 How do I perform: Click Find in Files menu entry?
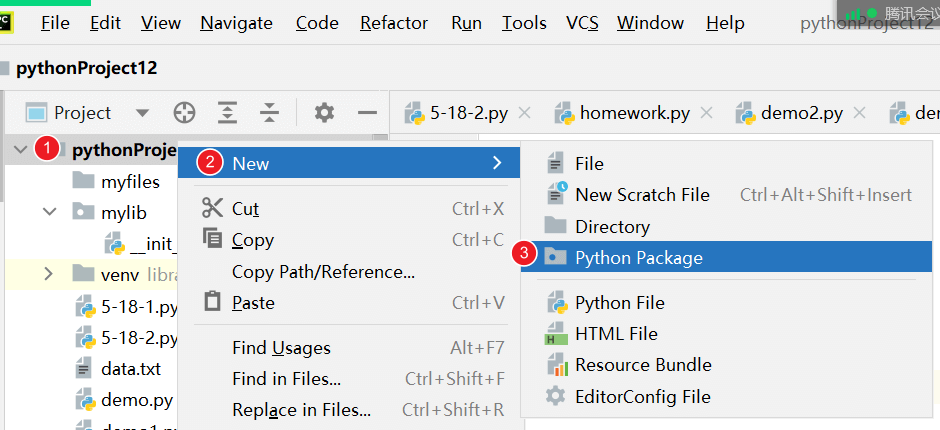coord(286,379)
